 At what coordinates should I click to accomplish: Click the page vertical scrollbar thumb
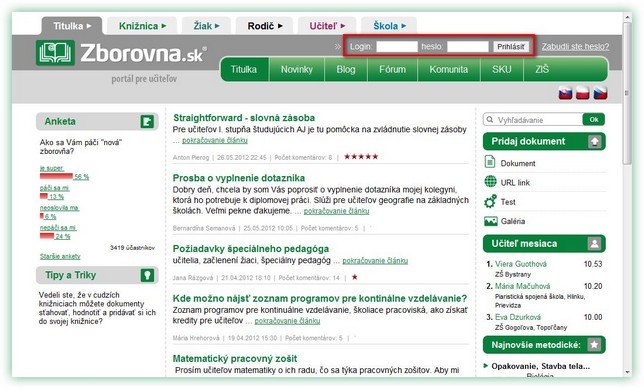click(x=627, y=94)
